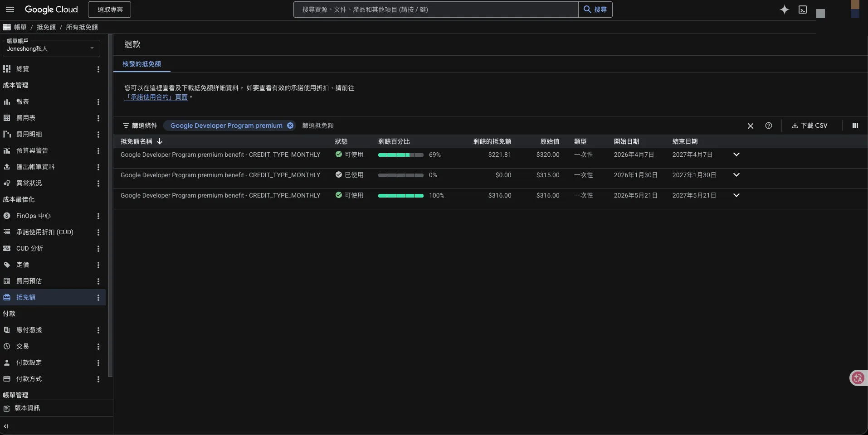
Task: Download credits with 下載 CSV button
Action: (x=810, y=126)
